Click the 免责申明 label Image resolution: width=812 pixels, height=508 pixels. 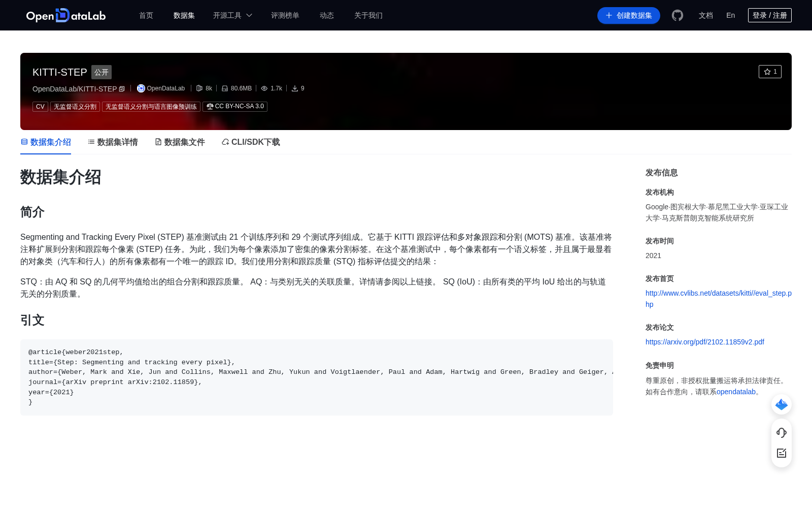(660, 365)
